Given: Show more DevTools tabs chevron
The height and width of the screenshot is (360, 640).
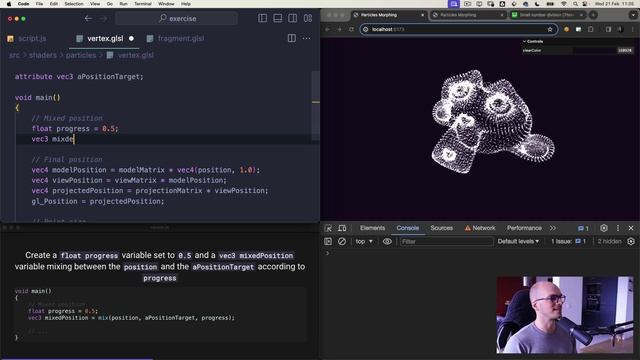Looking at the screenshot, I should (553, 228).
